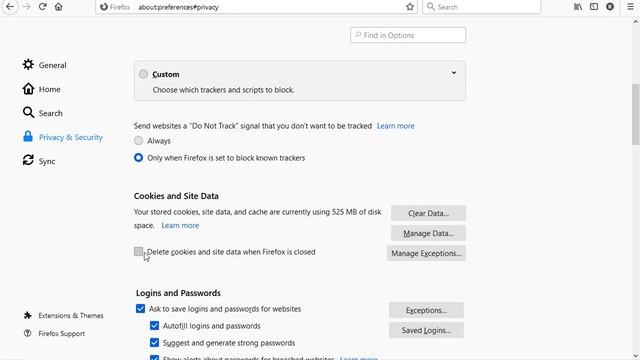Screen dimensions: 640x360
Task: Open Do Not Track Learn more link
Action: tap(396, 126)
